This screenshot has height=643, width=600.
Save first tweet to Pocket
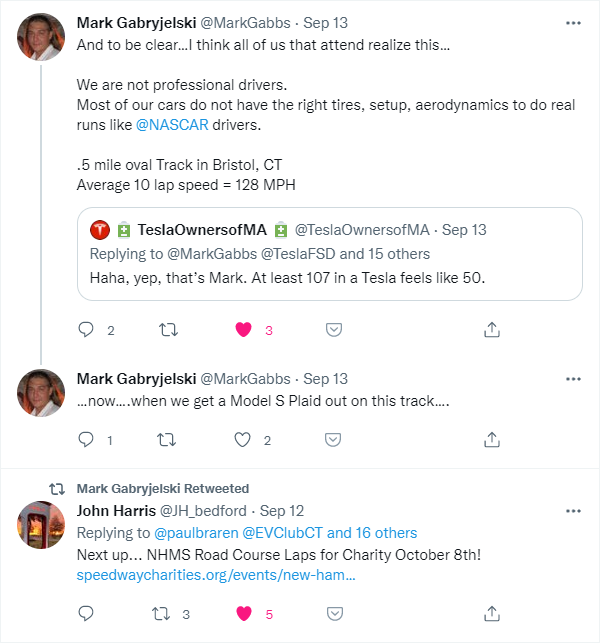coord(334,330)
